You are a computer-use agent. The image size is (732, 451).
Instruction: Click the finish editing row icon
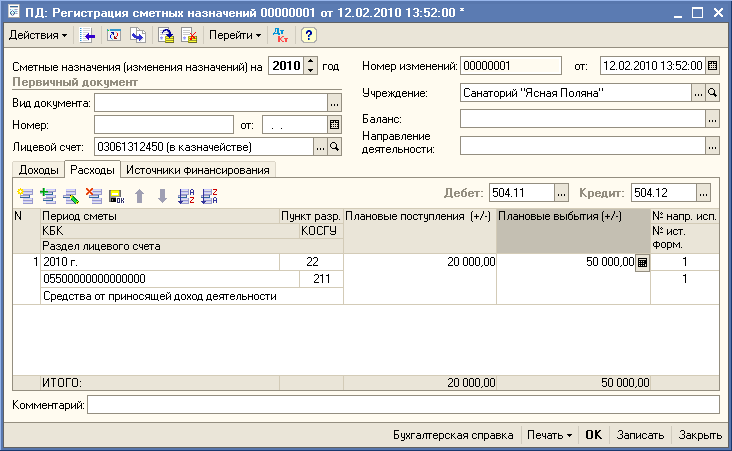[116, 195]
